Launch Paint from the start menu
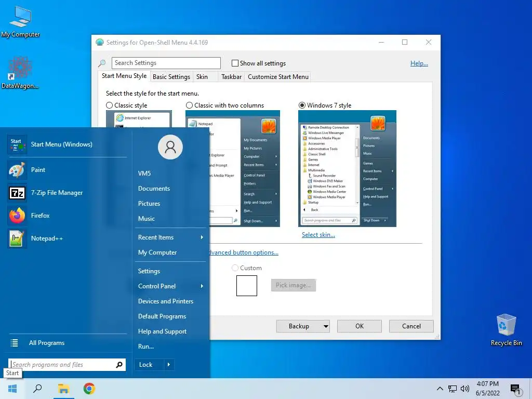 67,170
